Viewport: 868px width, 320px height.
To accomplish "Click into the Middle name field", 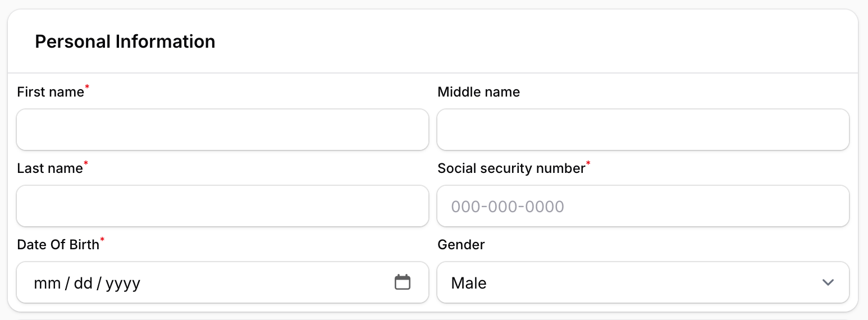I will click(643, 130).
